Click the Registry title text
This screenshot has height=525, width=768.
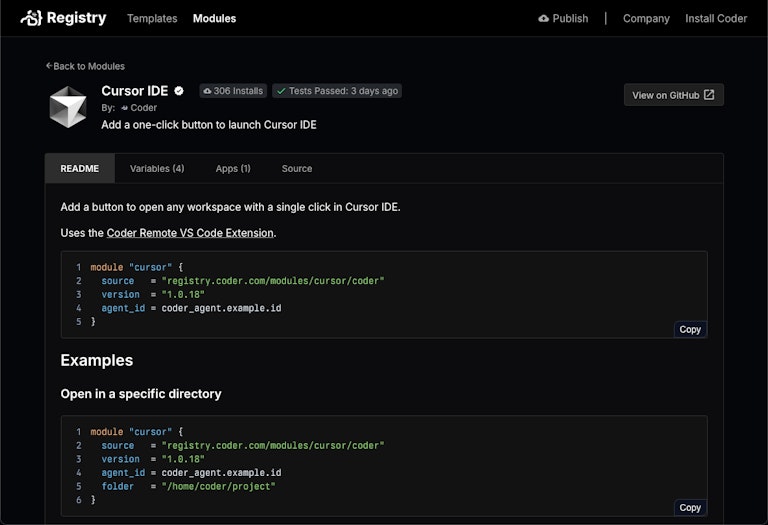click(x=76, y=18)
